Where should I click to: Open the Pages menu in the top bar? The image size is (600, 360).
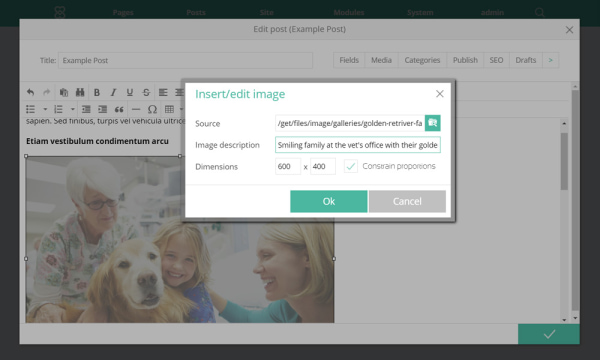pos(123,13)
